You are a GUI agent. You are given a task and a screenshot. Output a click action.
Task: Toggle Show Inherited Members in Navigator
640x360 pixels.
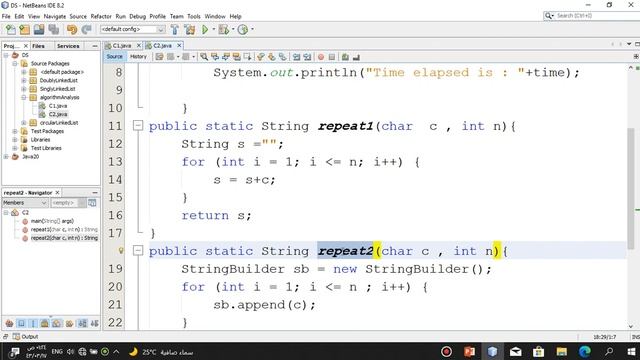(x=9, y=323)
